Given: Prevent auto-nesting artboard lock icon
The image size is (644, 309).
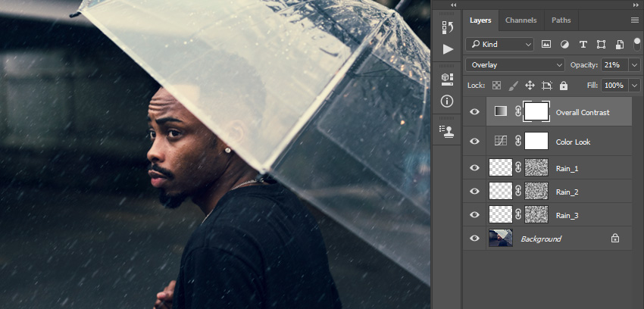Looking at the screenshot, I should [547, 86].
